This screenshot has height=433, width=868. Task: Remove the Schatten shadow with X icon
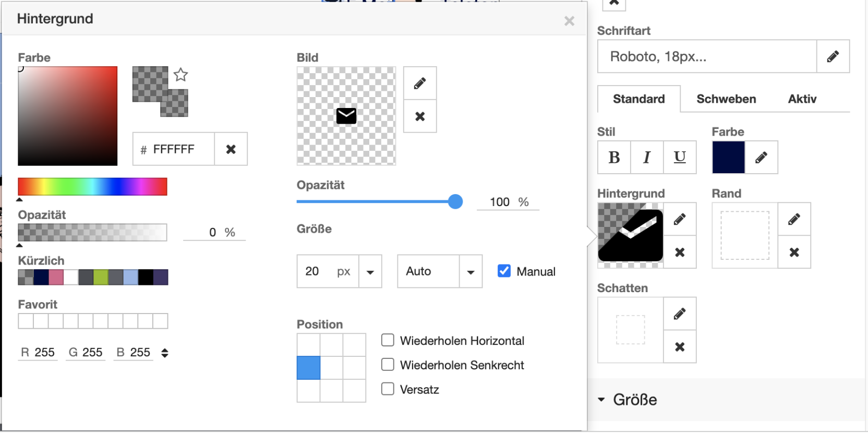pyautogui.click(x=680, y=347)
